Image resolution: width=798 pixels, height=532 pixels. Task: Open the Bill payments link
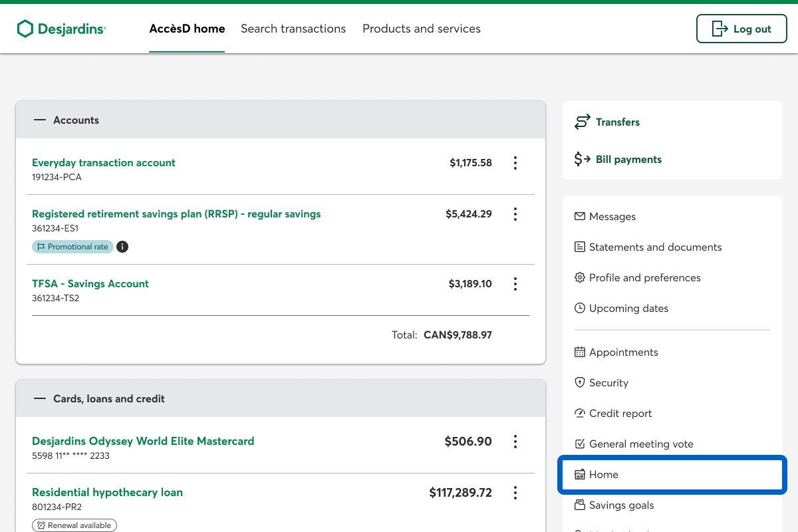(x=628, y=160)
